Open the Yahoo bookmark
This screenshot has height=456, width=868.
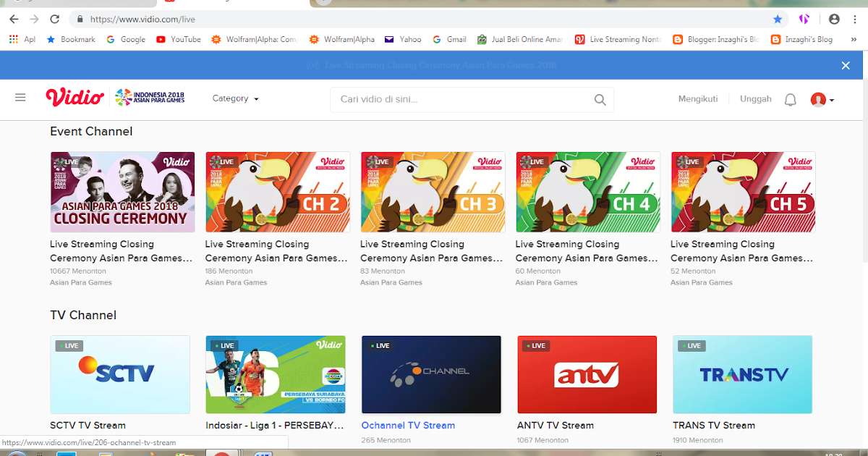coord(403,39)
